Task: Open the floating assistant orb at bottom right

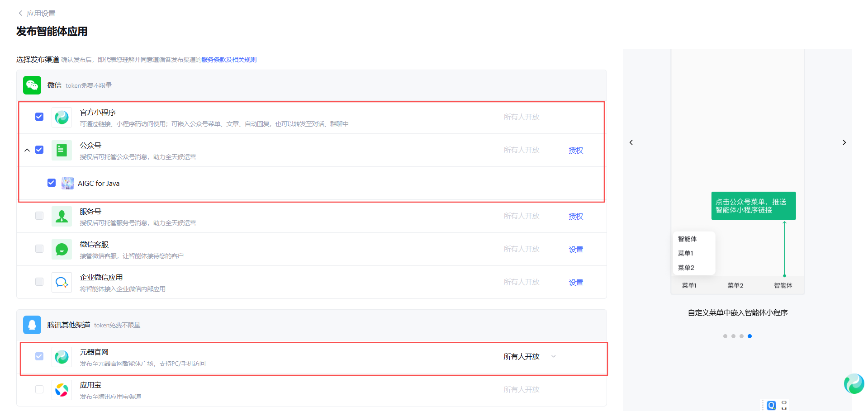Action: tap(854, 383)
